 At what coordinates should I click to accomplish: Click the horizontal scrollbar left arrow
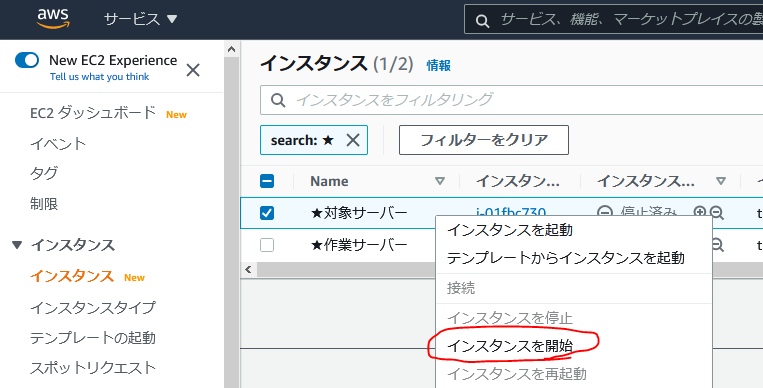pyautogui.click(x=249, y=269)
